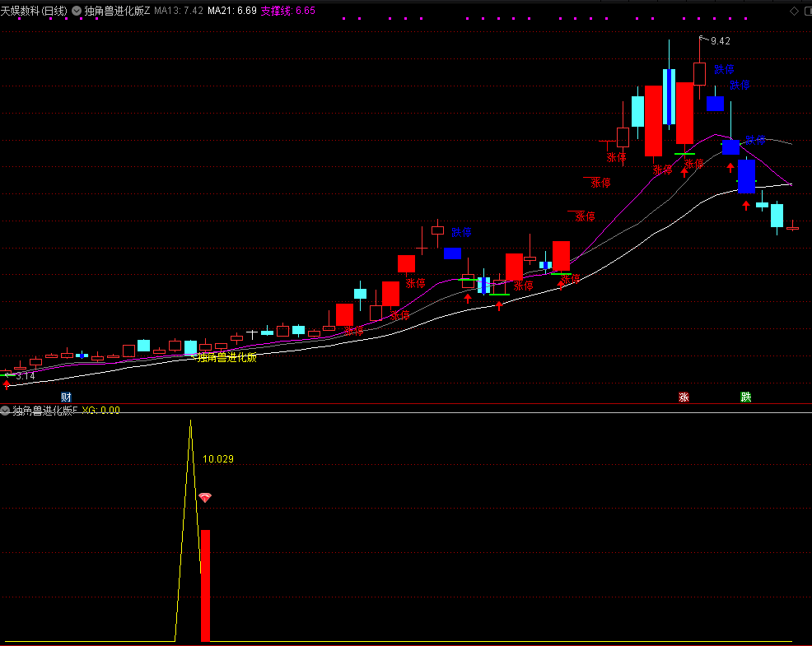Click the magenta 支撑线: 6.65 label
Image resolution: width=812 pixels, height=646 pixels.
pyautogui.click(x=287, y=11)
